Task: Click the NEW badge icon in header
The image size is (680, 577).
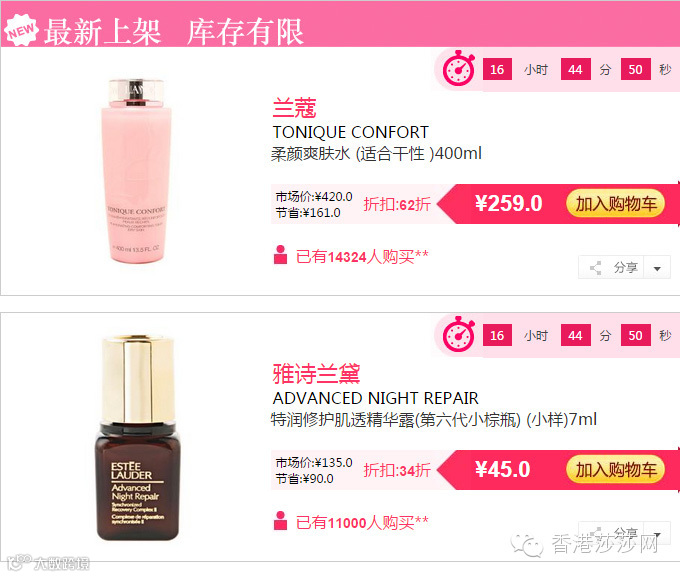Action: click(x=21, y=30)
